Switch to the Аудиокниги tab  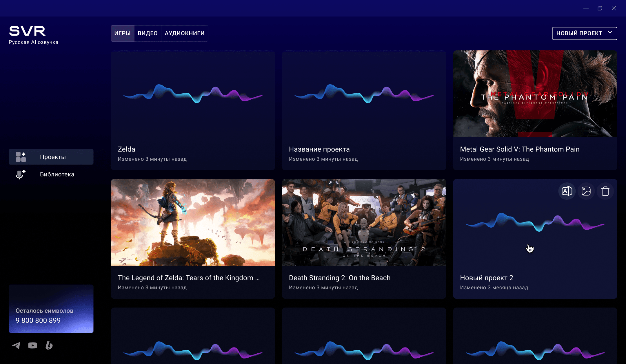[x=185, y=33]
